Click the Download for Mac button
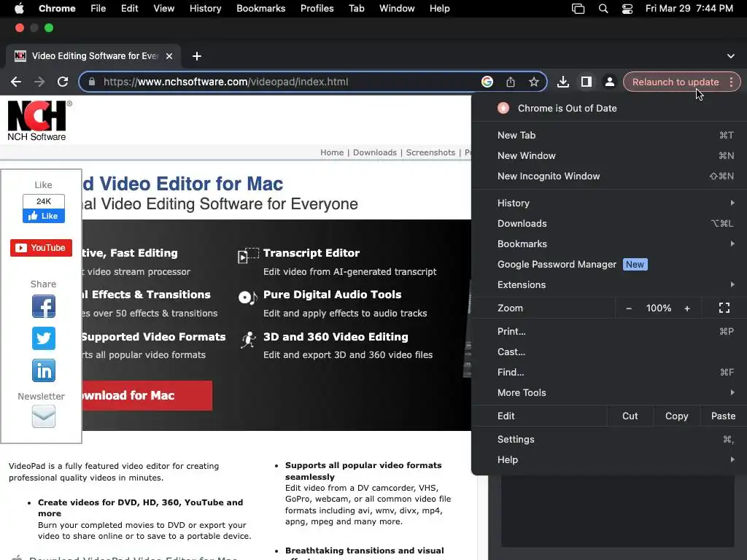This screenshot has width=747, height=560. 147,395
